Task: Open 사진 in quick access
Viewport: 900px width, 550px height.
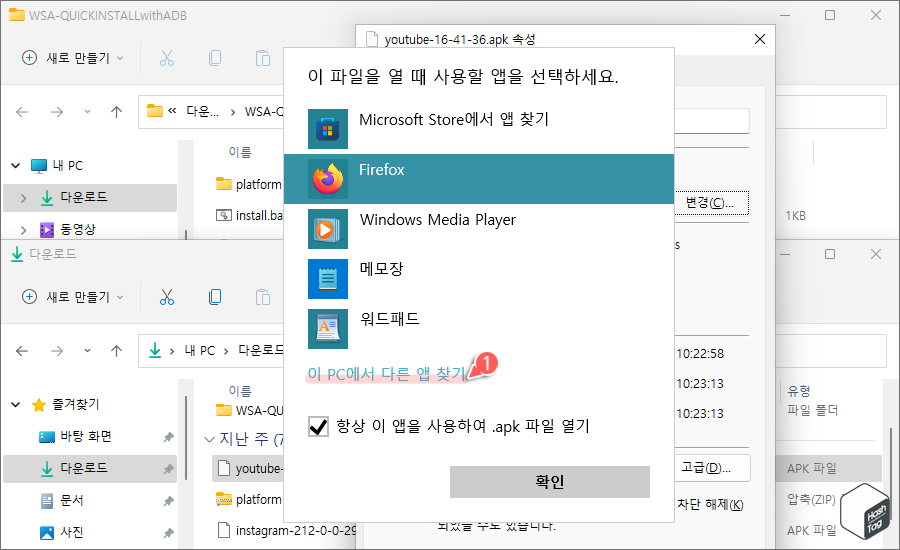Action: coord(72,533)
